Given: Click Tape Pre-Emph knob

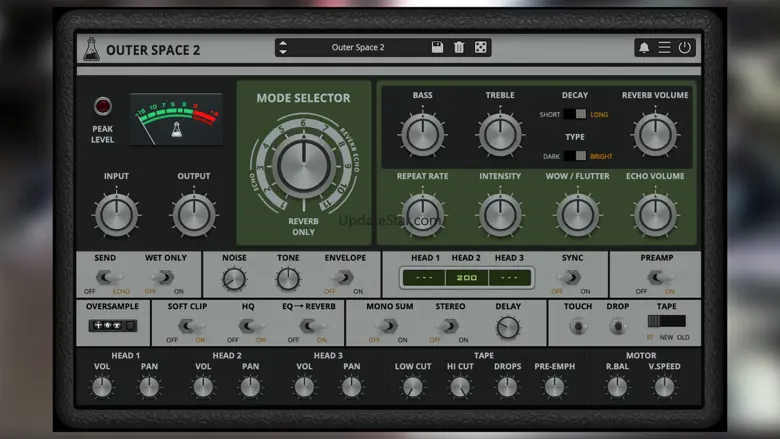Looking at the screenshot, I should 554,387.
